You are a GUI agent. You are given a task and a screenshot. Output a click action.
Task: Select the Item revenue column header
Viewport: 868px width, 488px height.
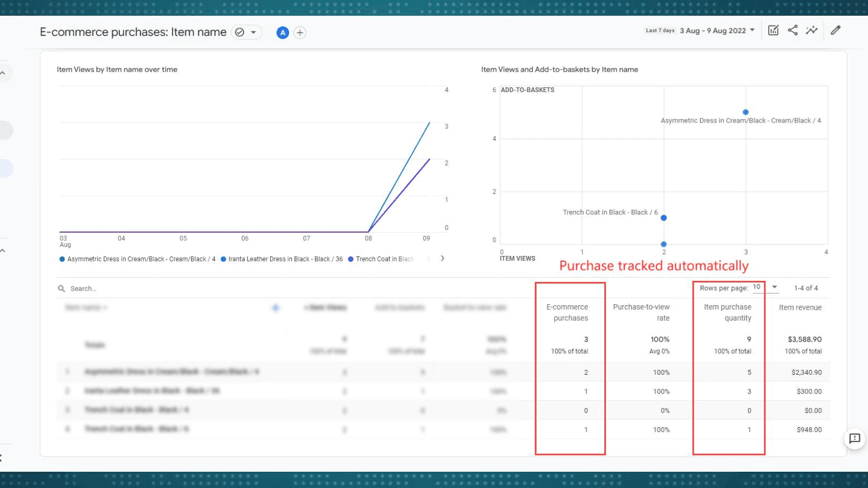point(800,307)
